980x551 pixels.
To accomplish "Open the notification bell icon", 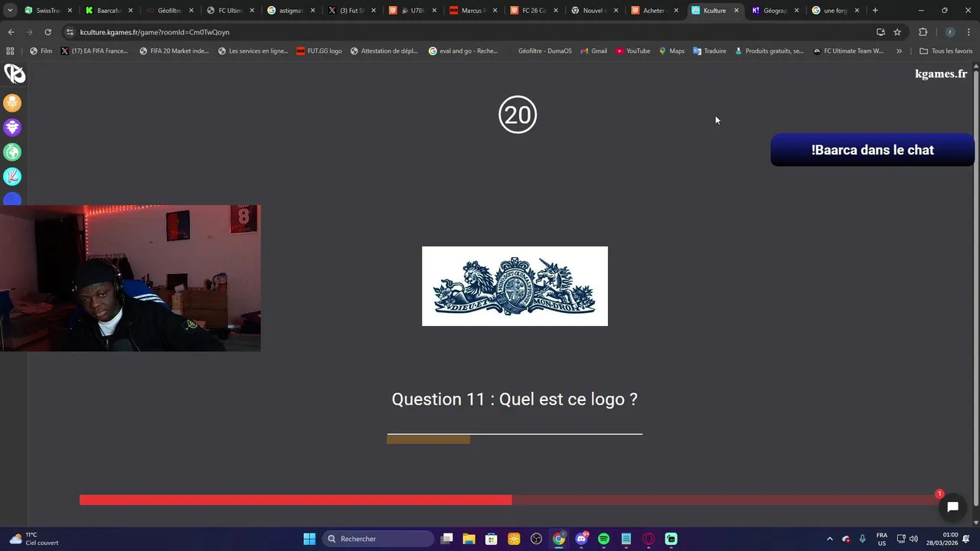I will click(967, 539).
